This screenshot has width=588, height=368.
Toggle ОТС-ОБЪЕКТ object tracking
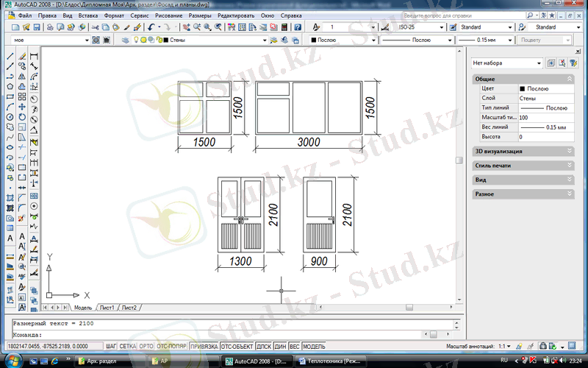237,346
